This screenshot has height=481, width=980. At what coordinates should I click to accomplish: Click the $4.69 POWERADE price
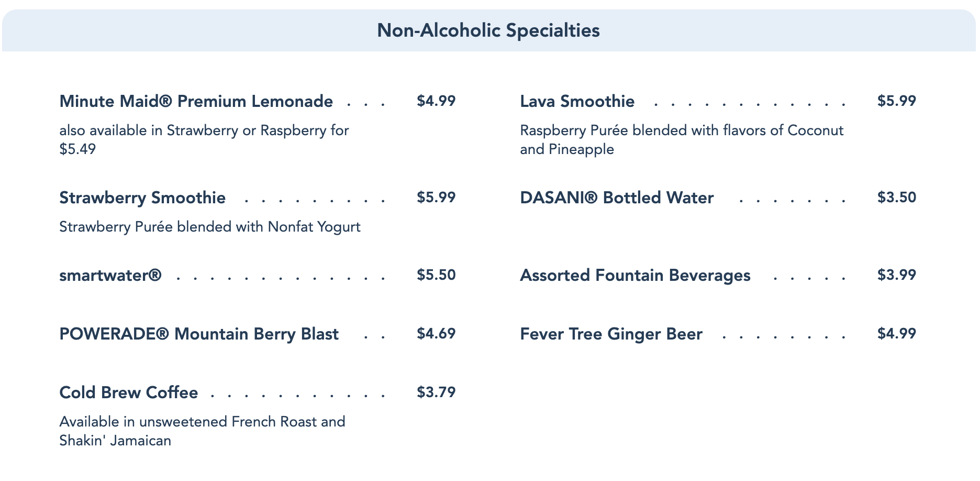point(436,334)
